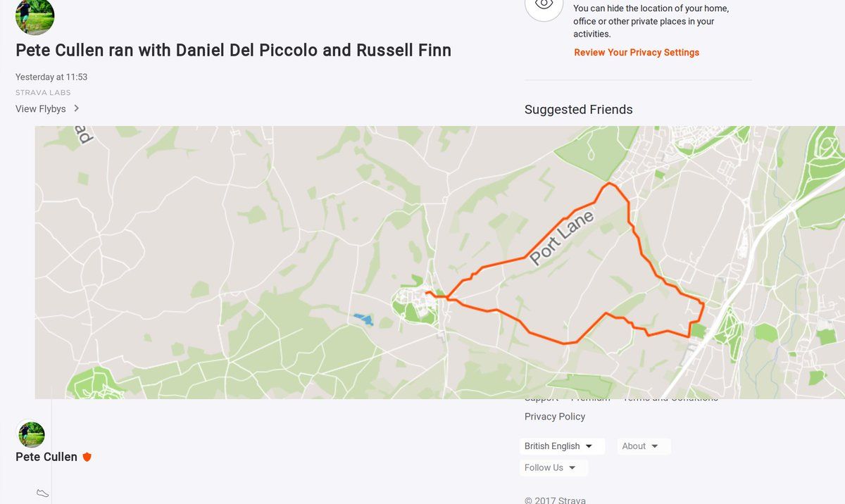Image resolution: width=845 pixels, height=504 pixels.
Task: Click Russell Finn in the activity title
Action: pos(403,51)
